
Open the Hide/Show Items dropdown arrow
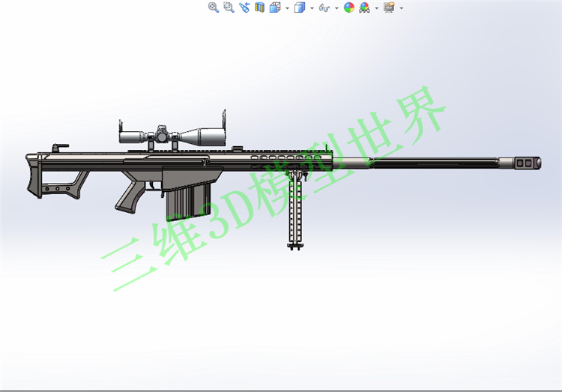pos(336,8)
